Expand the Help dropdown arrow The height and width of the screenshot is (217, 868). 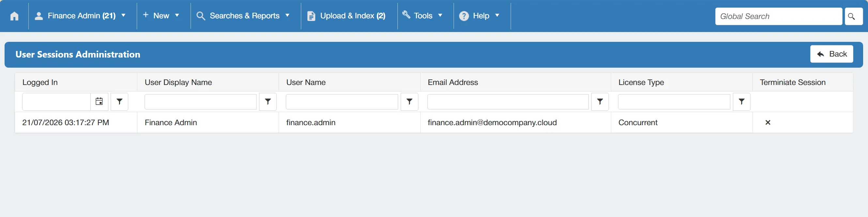[x=497, y=16]
